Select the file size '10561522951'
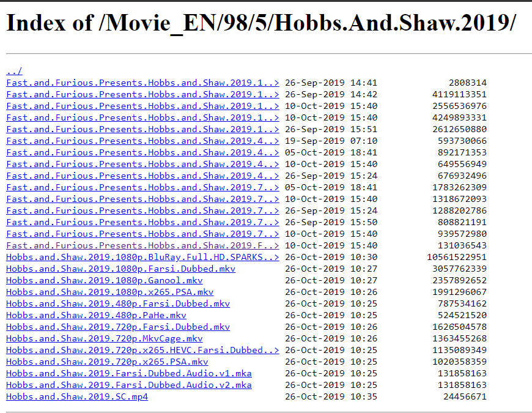The image size is (532, 413). click(x=457, y=257)
